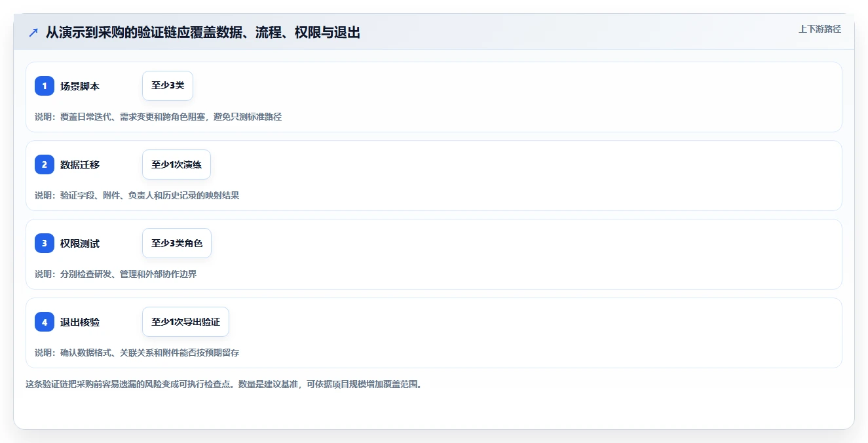Screen dimensions: 868x443
Task: Select the 权限测试 step title
Action: click(80, 243)
